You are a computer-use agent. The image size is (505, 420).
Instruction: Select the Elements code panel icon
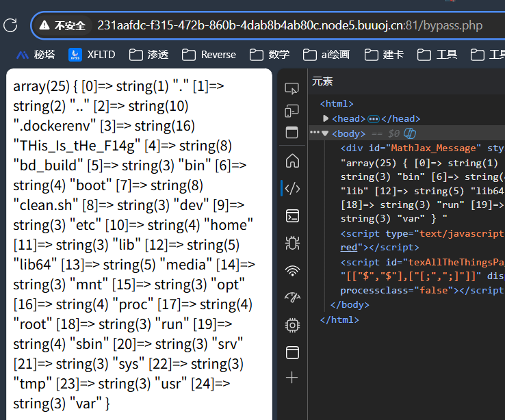click(x=292, y=188)
